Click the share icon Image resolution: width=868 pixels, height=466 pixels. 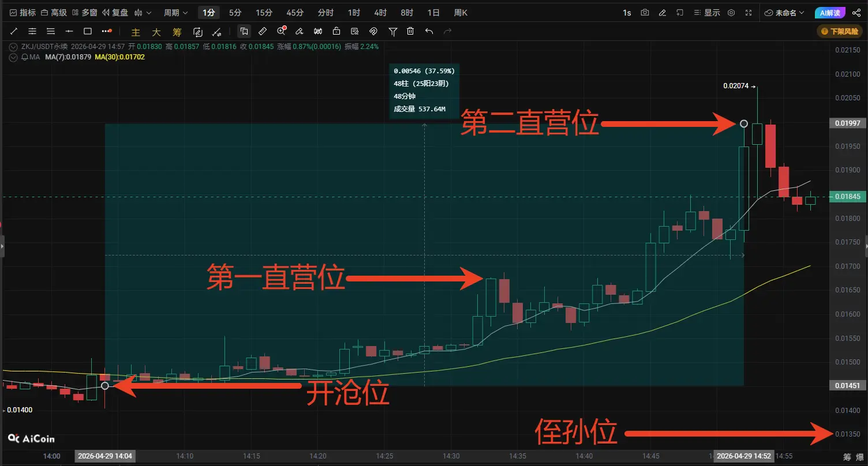tap(855, 13)
